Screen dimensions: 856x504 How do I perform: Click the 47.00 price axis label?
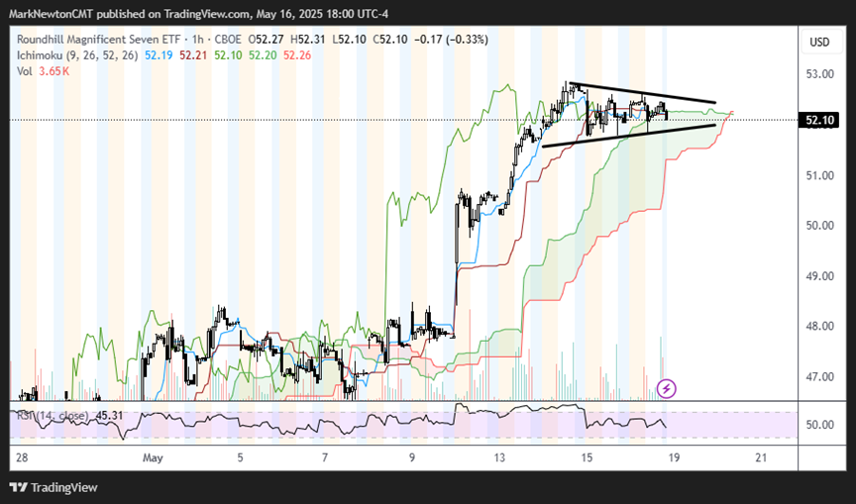coord(819,376)
